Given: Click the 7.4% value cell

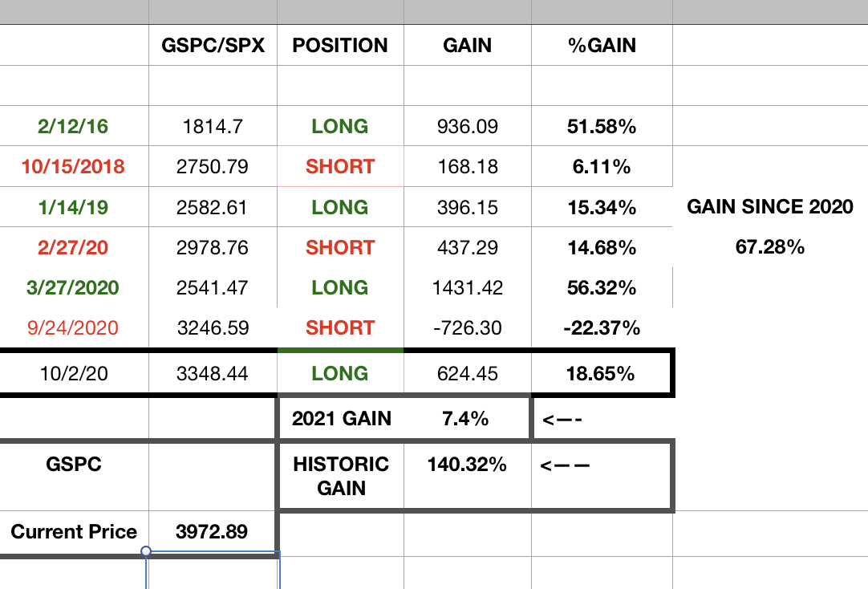Looking at the screenshot, I should (x=466, y=418).
